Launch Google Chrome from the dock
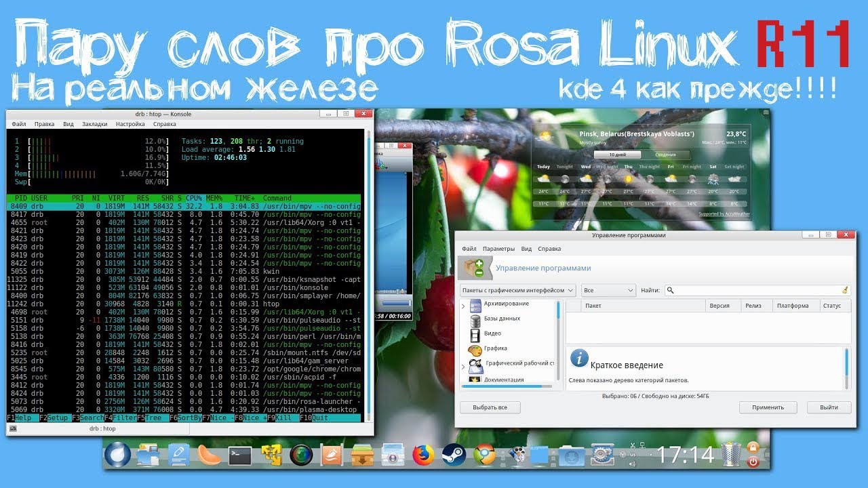Viewport: 868px width, 488px height. click(484, 455)
